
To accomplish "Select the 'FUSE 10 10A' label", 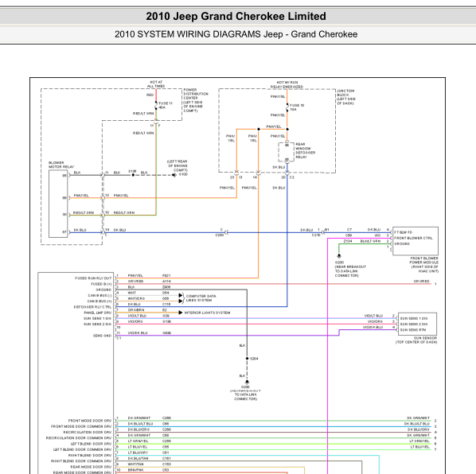I will 297,107.
